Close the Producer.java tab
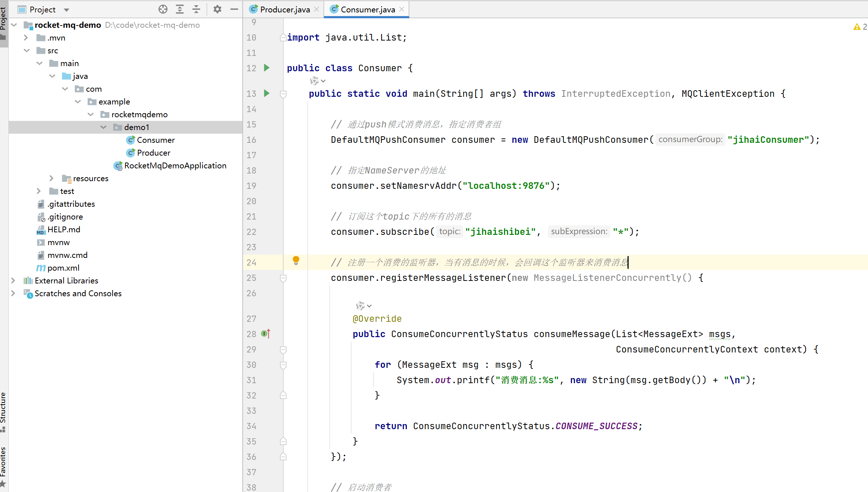The height and width of the screenshot is (492, 868). 317,9
